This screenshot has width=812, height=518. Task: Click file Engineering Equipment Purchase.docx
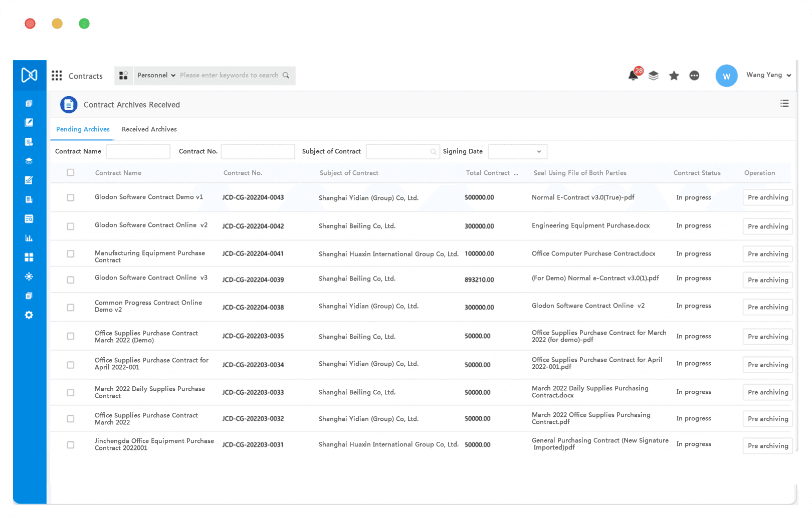590,226
